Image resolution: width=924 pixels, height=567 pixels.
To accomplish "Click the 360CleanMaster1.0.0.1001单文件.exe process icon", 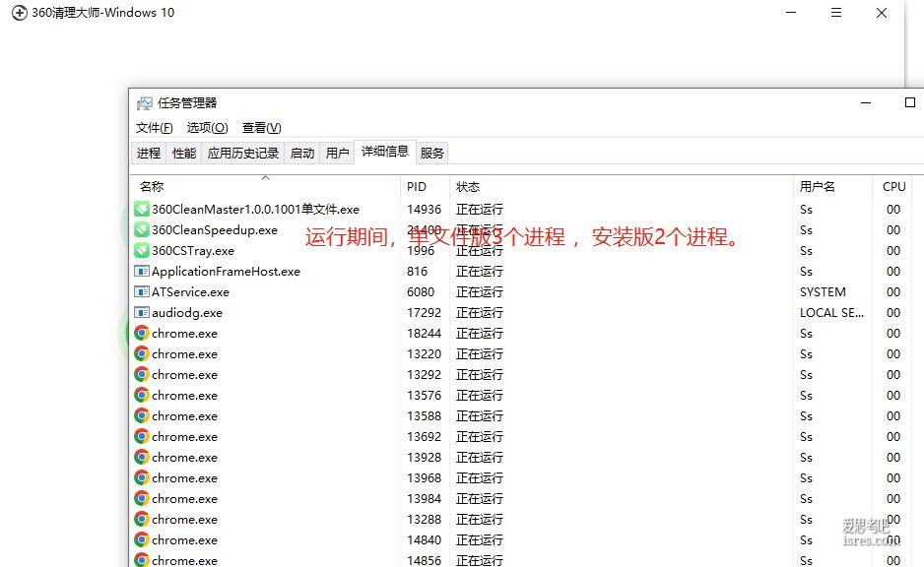I will pos(142,209).
